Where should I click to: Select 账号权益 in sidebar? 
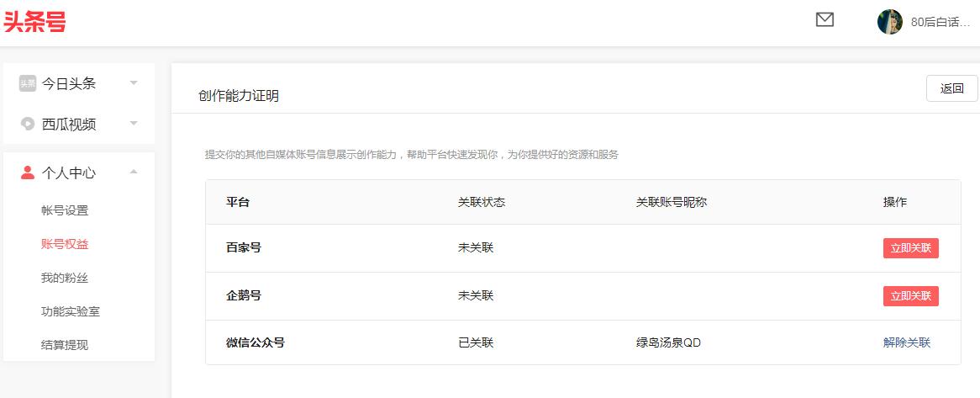pos(65,244)
